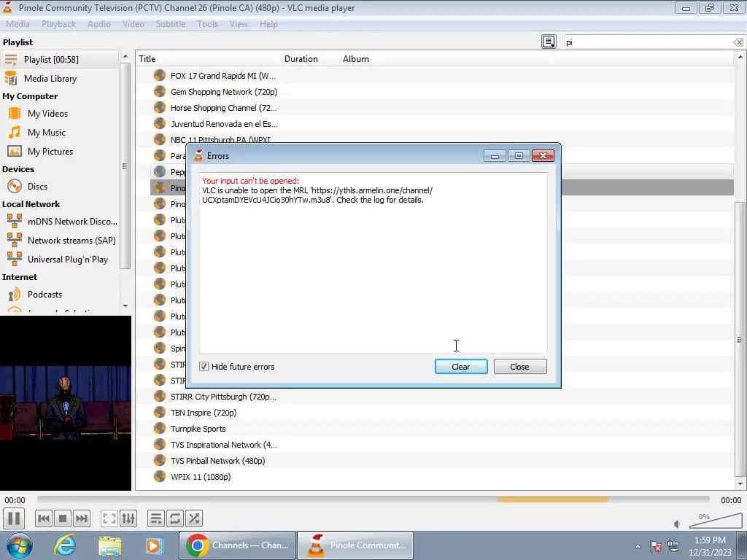747x560 pixels.
Task: Change the playlist view mode icon
Action: (549, 42)
